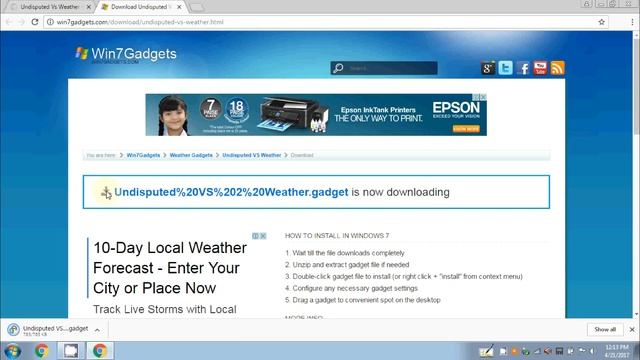Open the screen recorder taskbar window
The height and width of the screenshot is (360, 640).
pyautogui.click(x=71, y=351)
